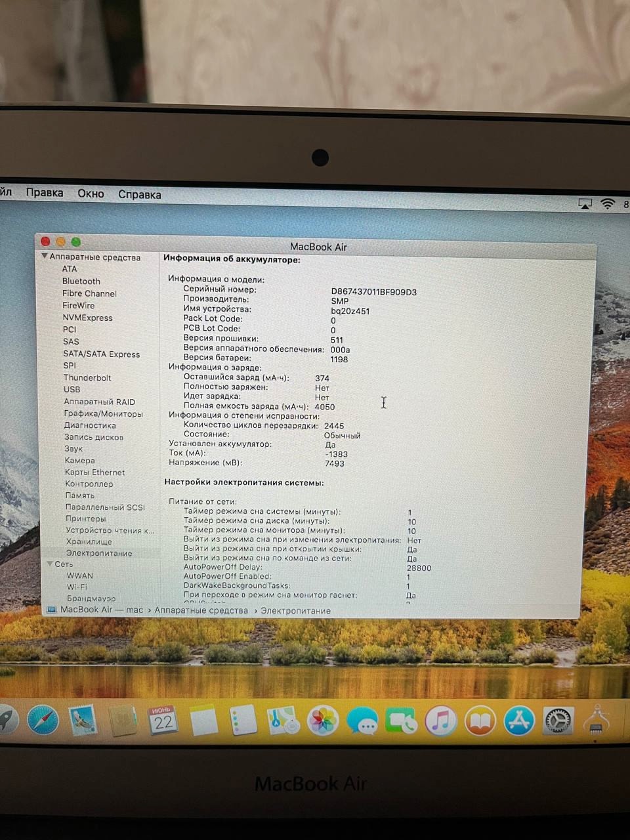Select ATA in the sidebar
Viewport: 630px width, 840px height.
(x=70, y=269)
